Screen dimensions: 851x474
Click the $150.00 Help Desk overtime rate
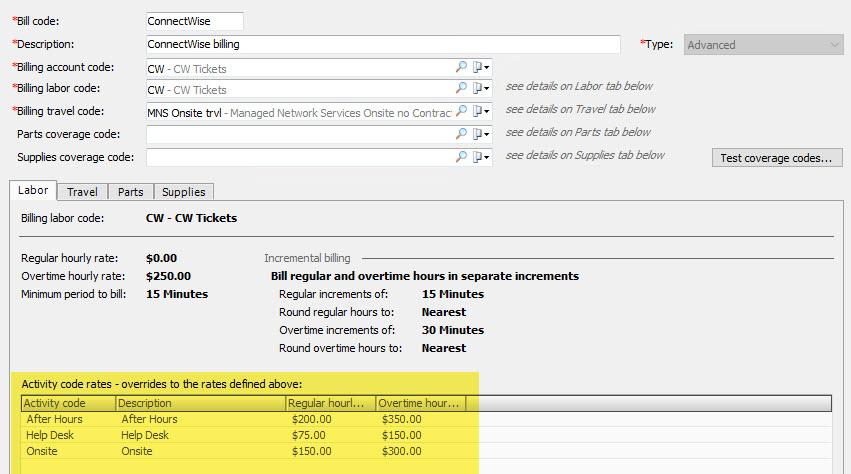tap(402, 435)
